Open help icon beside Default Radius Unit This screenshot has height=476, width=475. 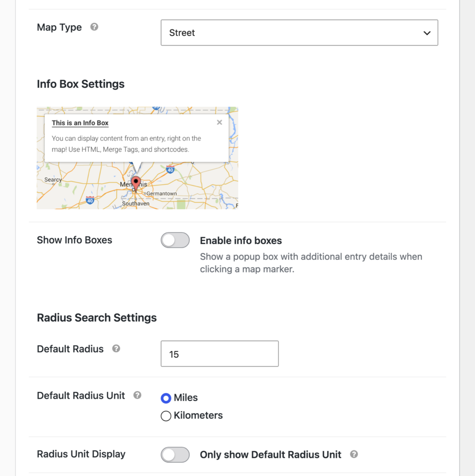(x=138, y=395)
